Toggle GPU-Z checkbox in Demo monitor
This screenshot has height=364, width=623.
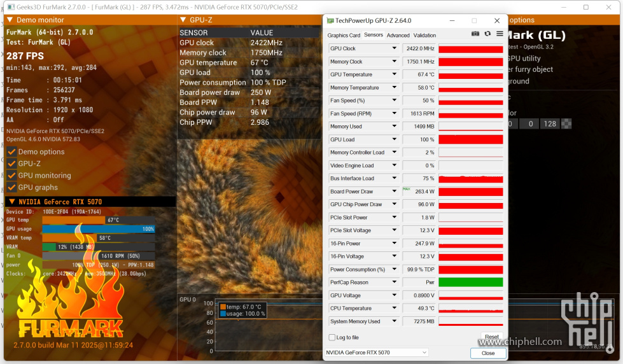point(11,164)
